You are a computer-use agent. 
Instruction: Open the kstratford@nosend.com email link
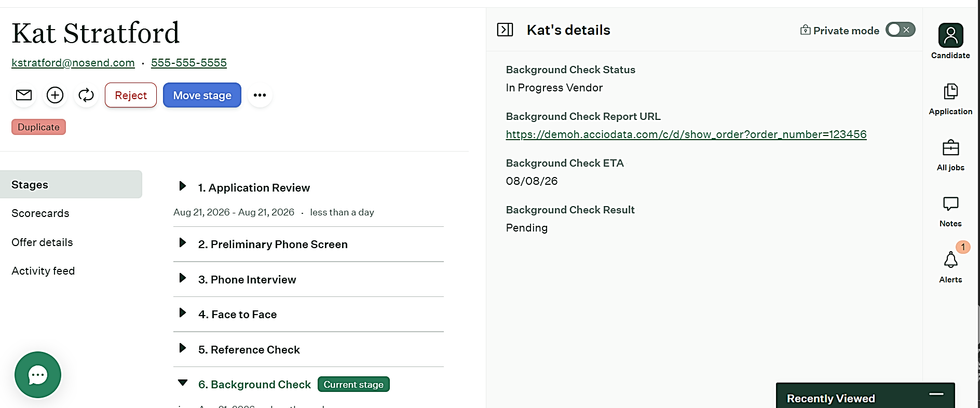point(73,63)
